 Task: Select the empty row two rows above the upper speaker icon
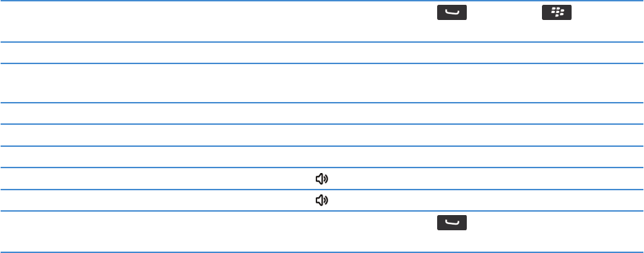(322, 135)
